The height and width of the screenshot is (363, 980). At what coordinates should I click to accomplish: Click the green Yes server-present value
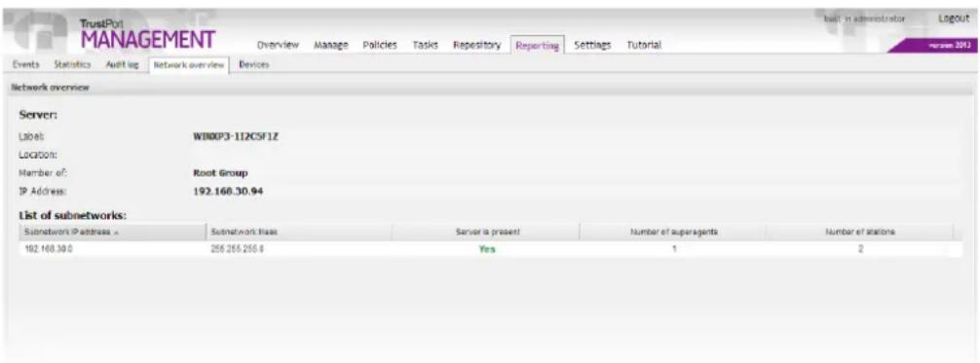(x=487, y=249)
